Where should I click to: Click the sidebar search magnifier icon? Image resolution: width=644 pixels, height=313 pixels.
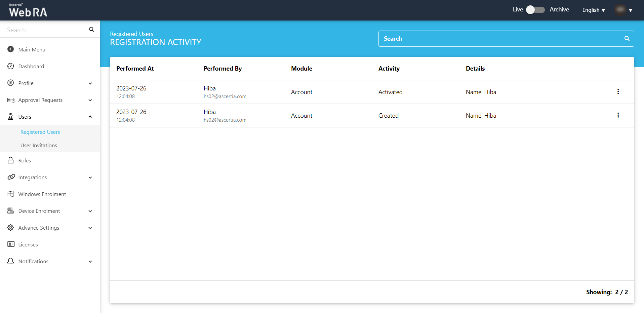pos(91,30)
